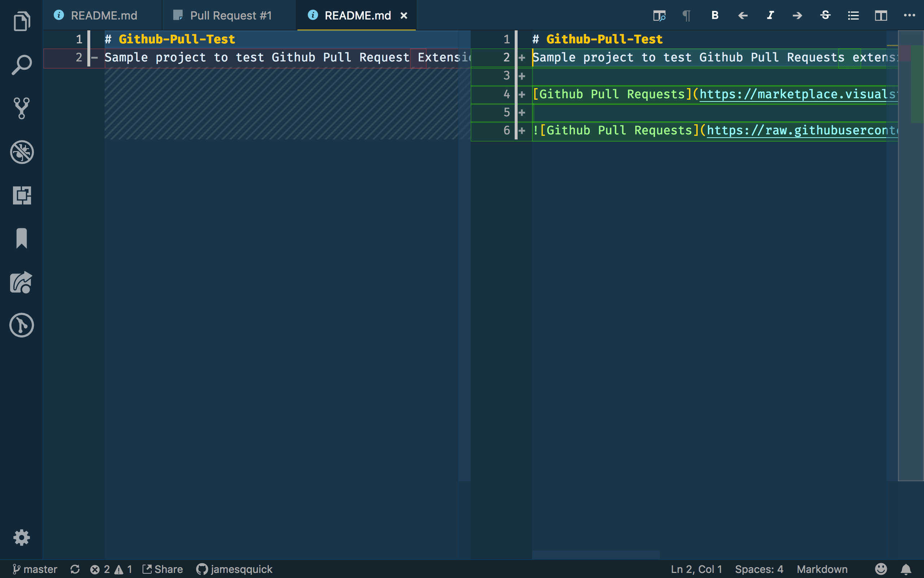Synchronize changes with the sync icon
Viewport: 924px width, 578px height.
click(75, 569)
